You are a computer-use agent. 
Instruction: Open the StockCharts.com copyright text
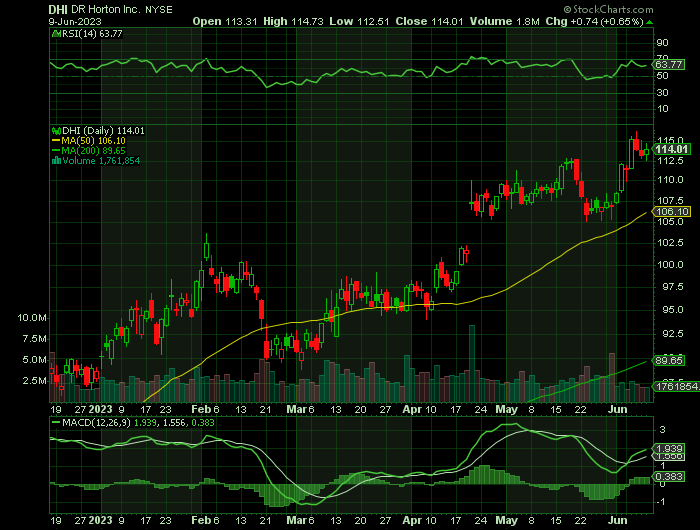point(608,9)
